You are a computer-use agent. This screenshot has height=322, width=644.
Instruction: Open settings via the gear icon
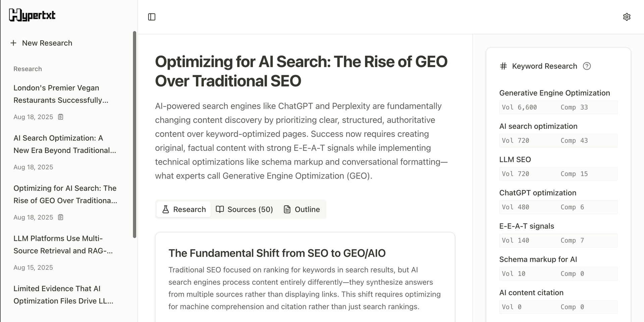[627, 17]
